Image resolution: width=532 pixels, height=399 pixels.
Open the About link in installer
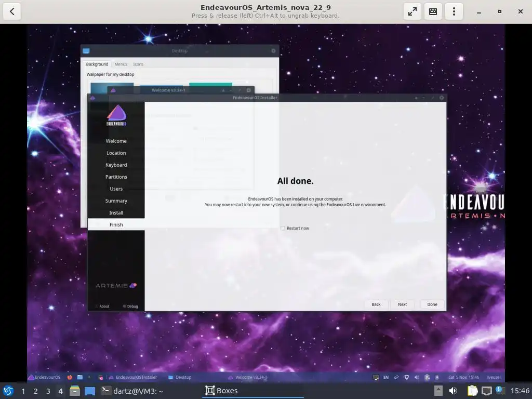pyautogui.click(x=102, y=307)
